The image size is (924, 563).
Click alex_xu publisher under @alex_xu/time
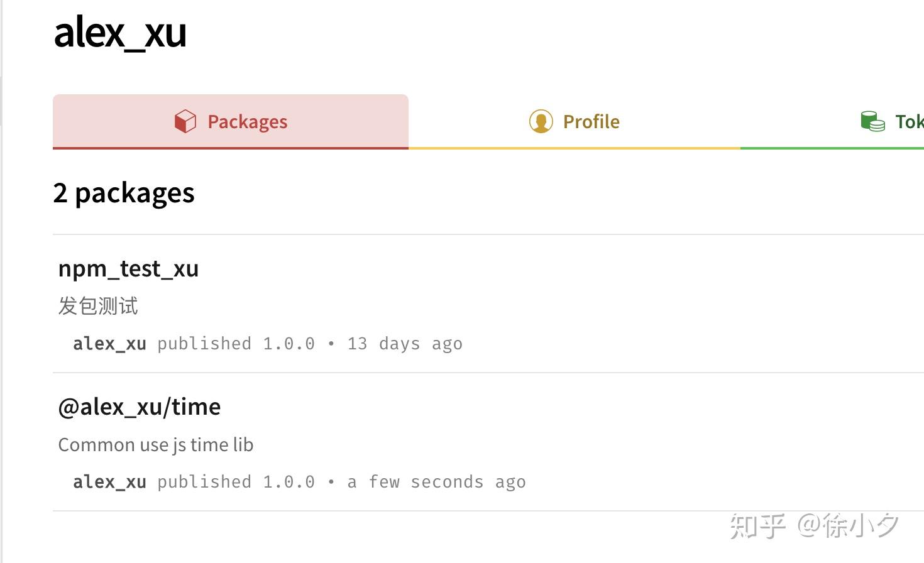coord(109,482)
